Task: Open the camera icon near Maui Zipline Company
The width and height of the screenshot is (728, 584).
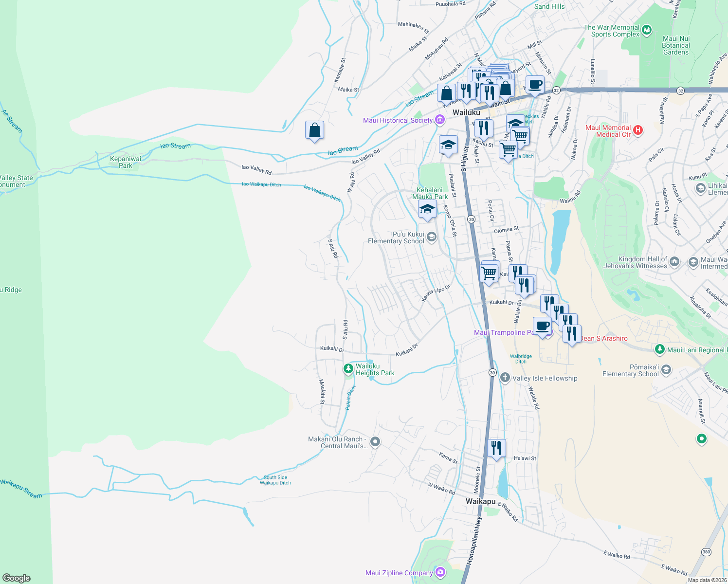Action: (440, 572)
